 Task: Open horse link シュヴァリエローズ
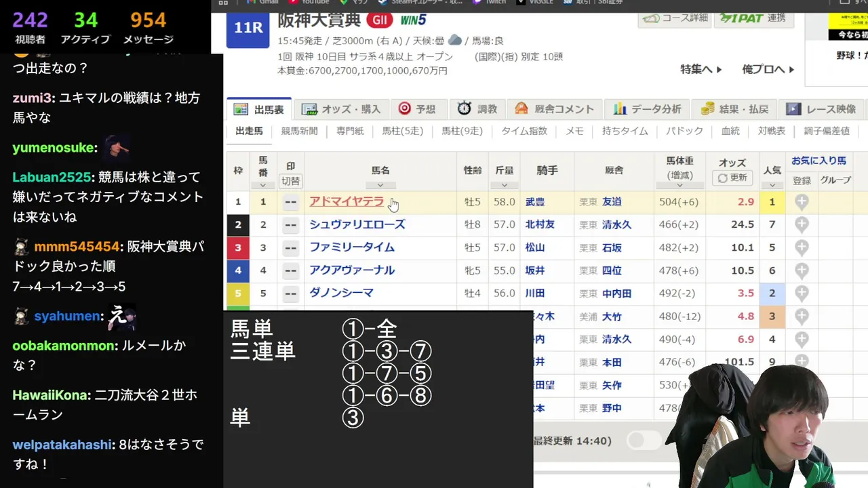point(357,225)
